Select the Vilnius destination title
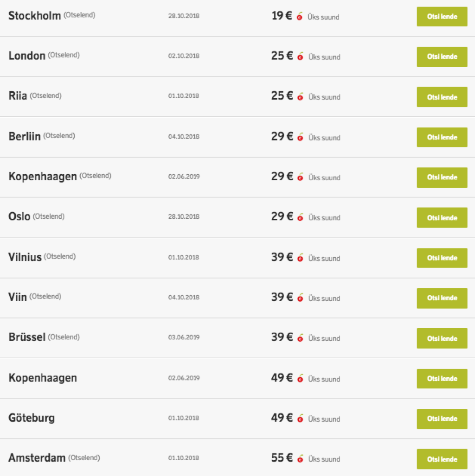Screen dimensions: 475x476 [x=25, y=257]
